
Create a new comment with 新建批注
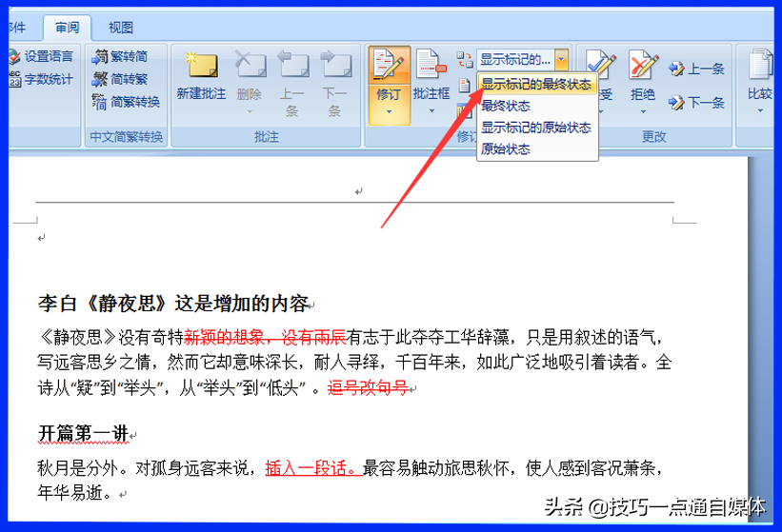click(x=202, y=76)
